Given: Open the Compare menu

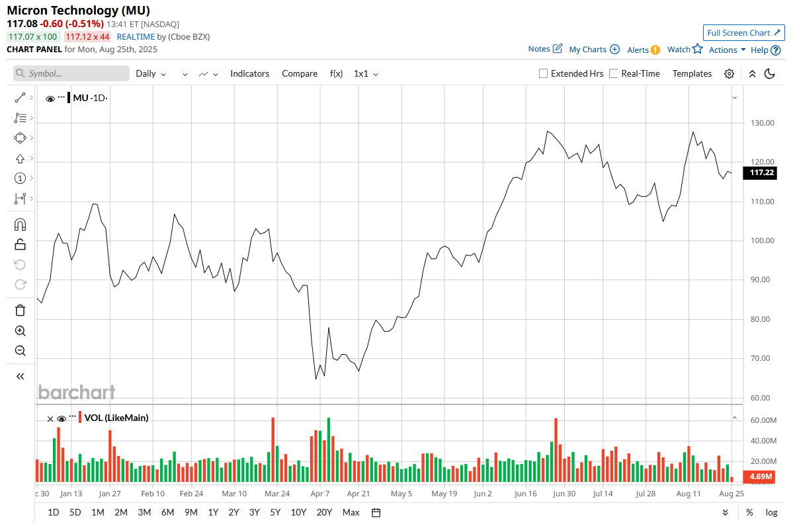Looking at the screenshot, I should [x=300, y=74].
